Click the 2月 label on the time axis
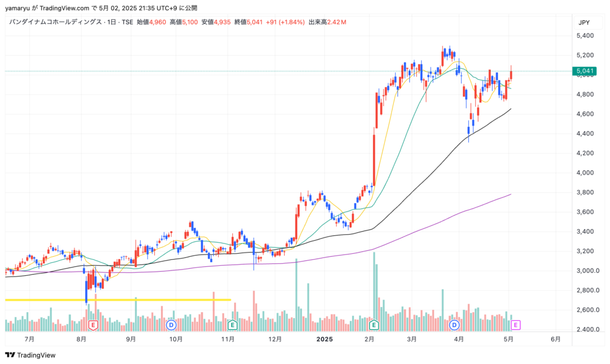The height and width of the screenshot is (364, 610). point(369,339)
